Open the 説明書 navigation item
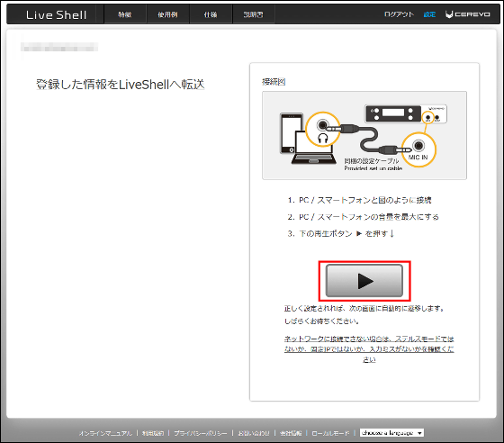The image size is (504, 443). pyautogui.click(x=253, y=14)
